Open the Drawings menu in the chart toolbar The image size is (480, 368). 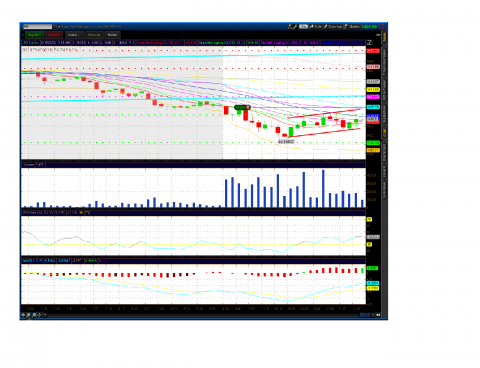(333, 26)
